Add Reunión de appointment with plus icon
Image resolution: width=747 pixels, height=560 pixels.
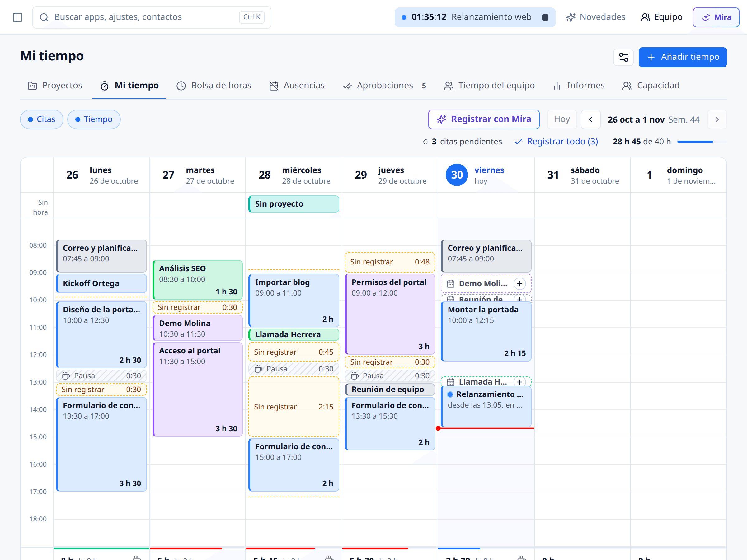[520, 299]
